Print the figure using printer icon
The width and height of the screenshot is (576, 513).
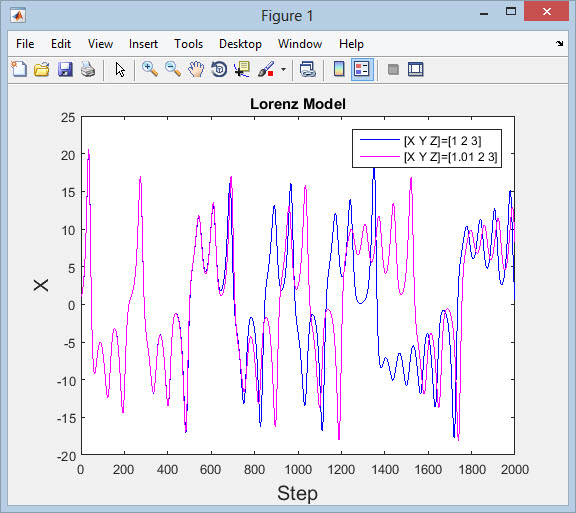(88, 69)
